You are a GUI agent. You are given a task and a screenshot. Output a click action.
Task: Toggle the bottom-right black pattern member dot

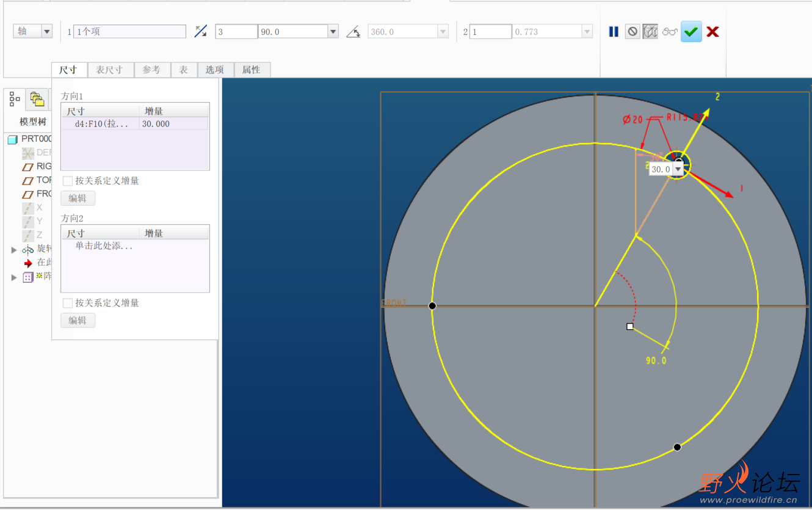click(x=677, y=447)
